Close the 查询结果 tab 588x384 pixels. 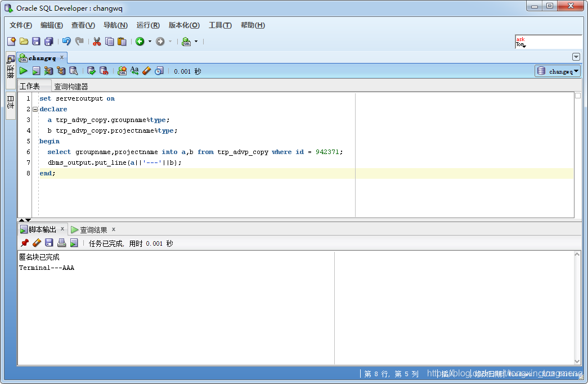point(114,229)
